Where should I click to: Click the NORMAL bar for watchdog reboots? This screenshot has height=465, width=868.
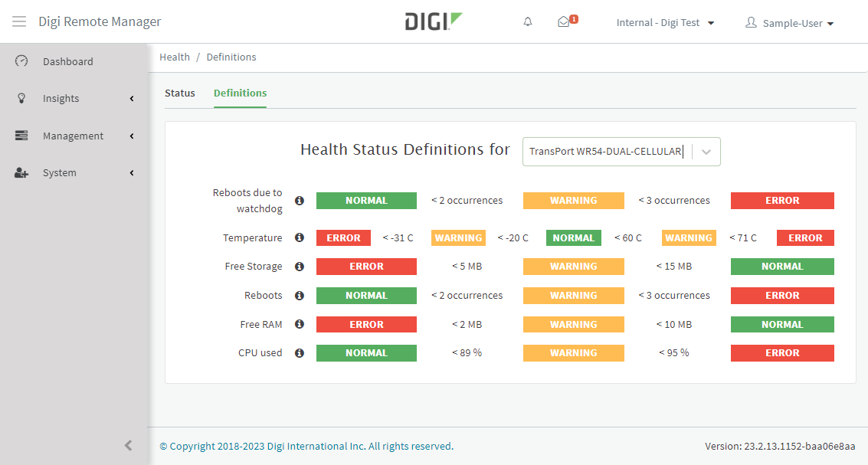pos(366,201)
